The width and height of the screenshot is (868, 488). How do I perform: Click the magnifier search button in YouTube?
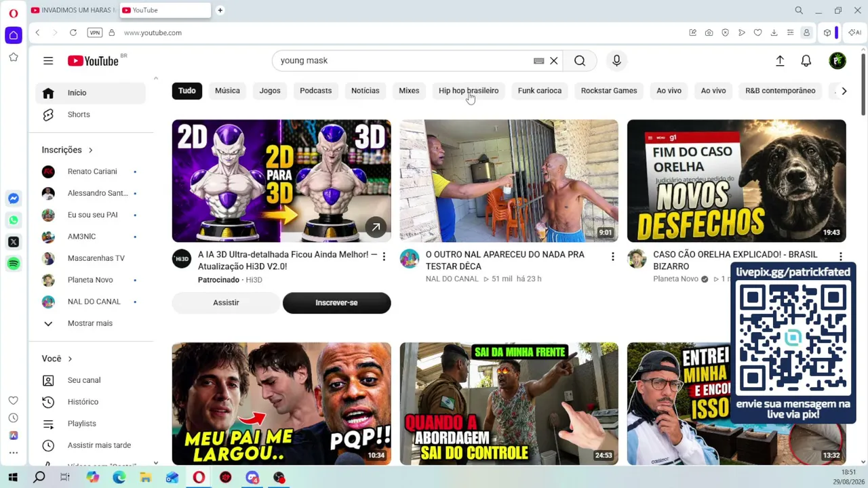click(x=580, y=61)
